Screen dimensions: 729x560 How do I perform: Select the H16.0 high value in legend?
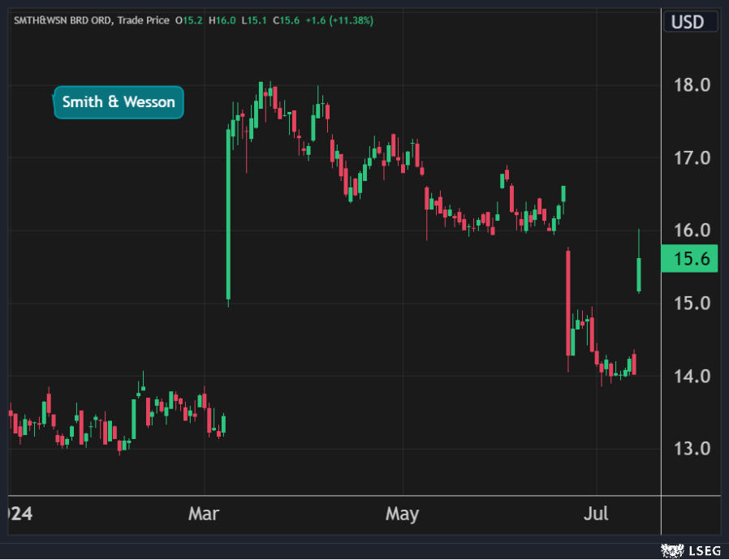click(222, 20)
